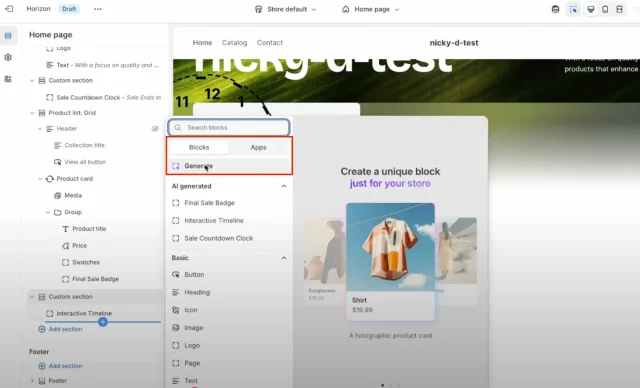Click the Image block icon
The image size is (640, 388).
[x=176, y=328]
